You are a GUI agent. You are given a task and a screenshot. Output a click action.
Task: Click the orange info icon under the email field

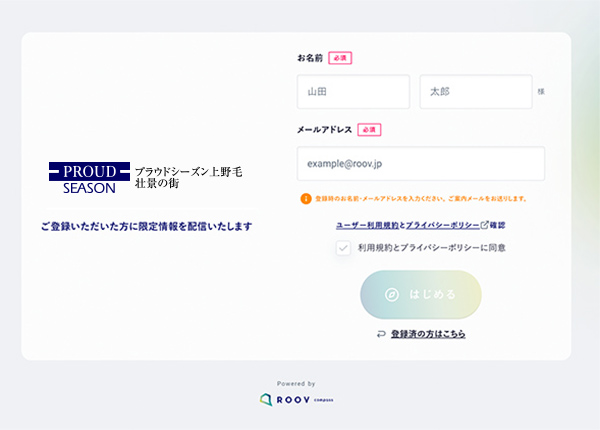click(x=306, y=199)
